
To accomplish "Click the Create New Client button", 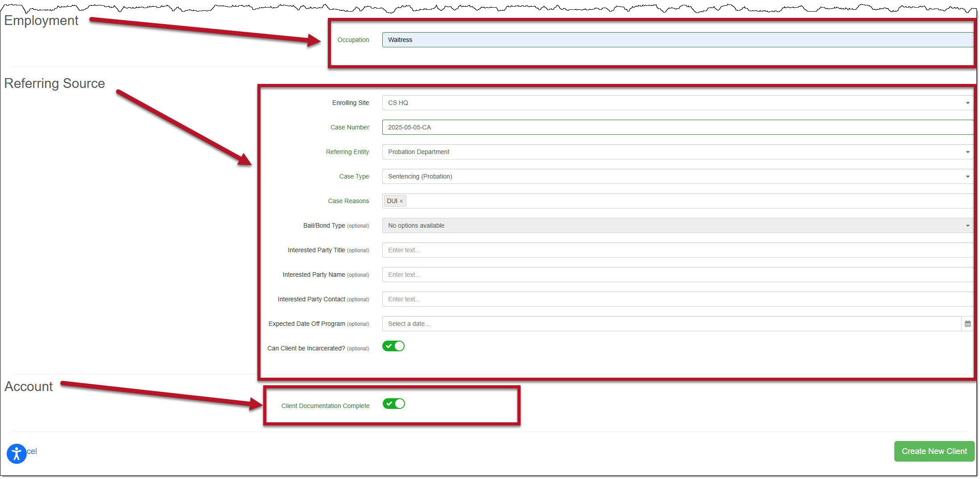I will click(934, 451).
